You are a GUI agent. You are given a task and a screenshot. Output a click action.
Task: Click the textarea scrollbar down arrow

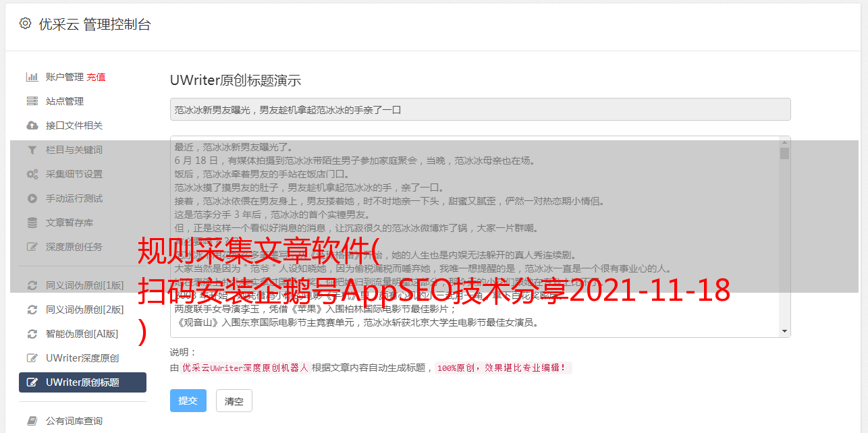(784, 331)
